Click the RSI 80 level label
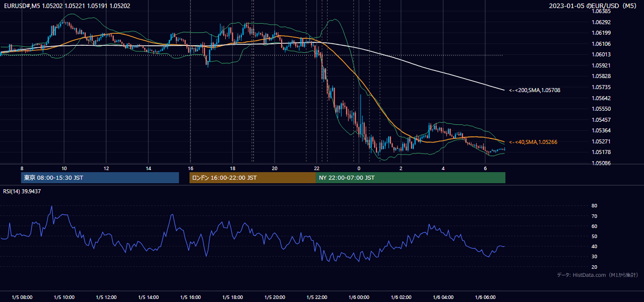The height and width of the screenshot is (302, 644). pos(595,206)
